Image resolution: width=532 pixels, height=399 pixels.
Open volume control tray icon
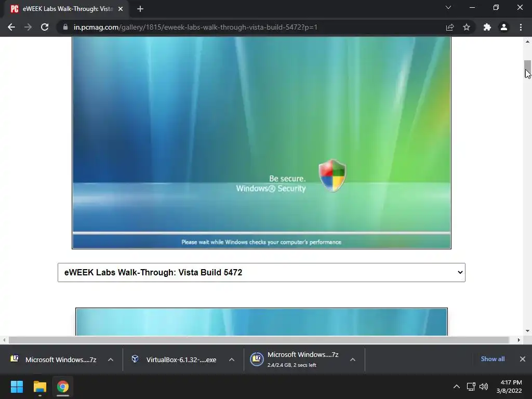pos(484,387)
